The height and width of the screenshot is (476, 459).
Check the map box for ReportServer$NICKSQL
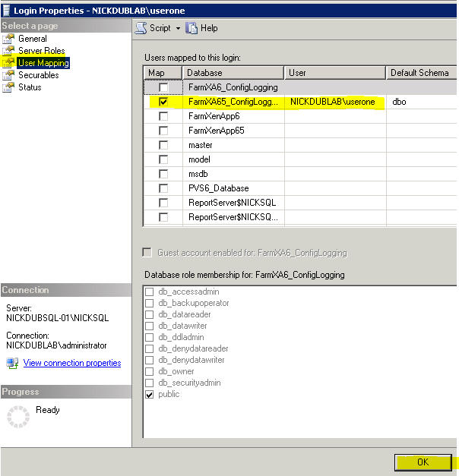click(163, 203)
